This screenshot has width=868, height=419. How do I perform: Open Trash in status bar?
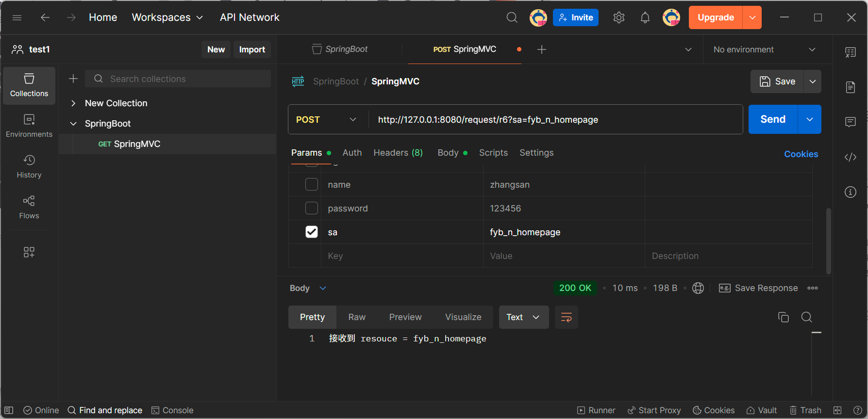tap(805, 410)
